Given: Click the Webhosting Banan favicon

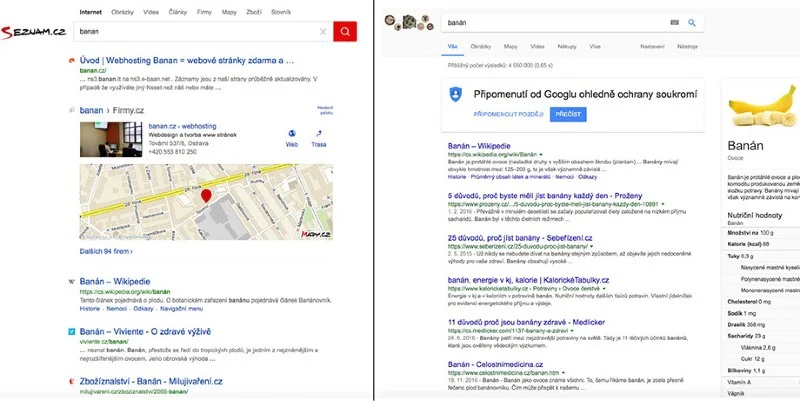Looking at the screenshot, I should pos(72,61).
